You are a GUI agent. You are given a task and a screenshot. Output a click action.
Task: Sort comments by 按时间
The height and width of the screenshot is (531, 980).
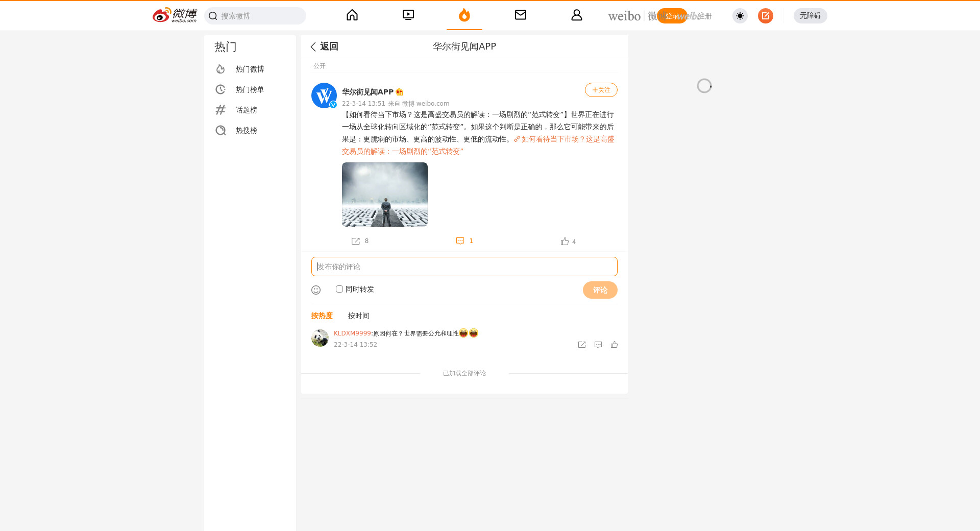pyautogui.click(x=358, y=316)
